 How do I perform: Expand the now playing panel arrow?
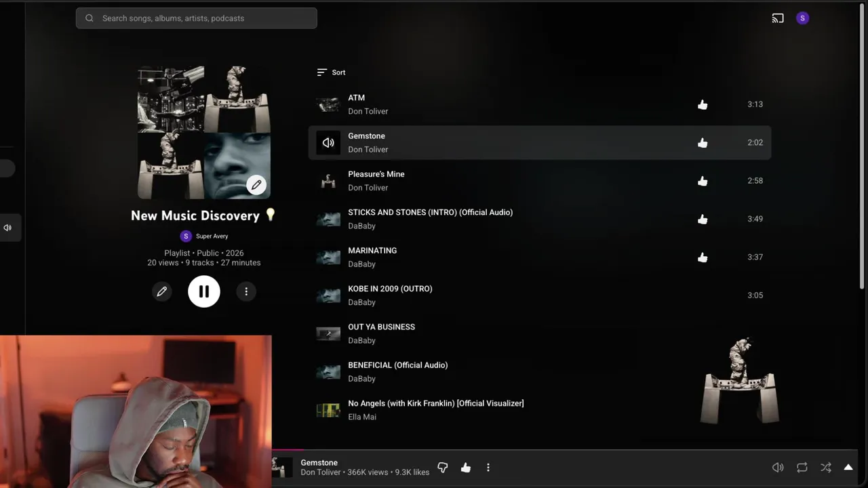click(x=848, y=468)
